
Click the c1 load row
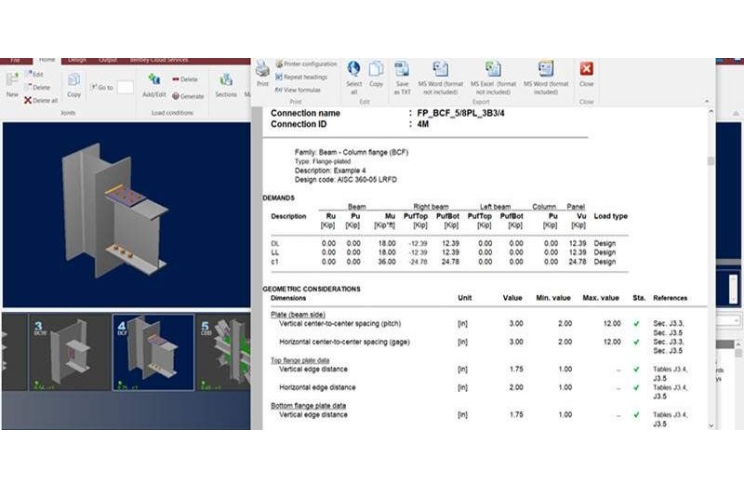pos(449,262)
